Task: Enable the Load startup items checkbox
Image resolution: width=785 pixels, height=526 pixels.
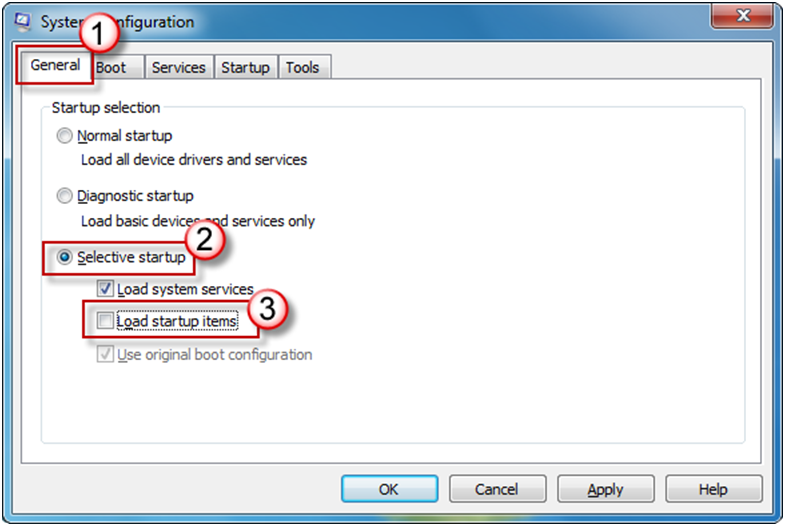Action: (x=105, y=322)
